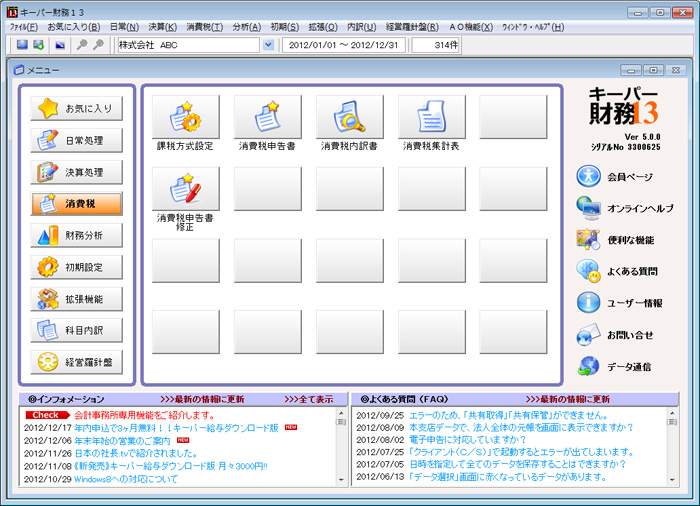Click second toolbar icon with green arrow
Viewport: 700px width, 506px height.
tap(38, 45)
